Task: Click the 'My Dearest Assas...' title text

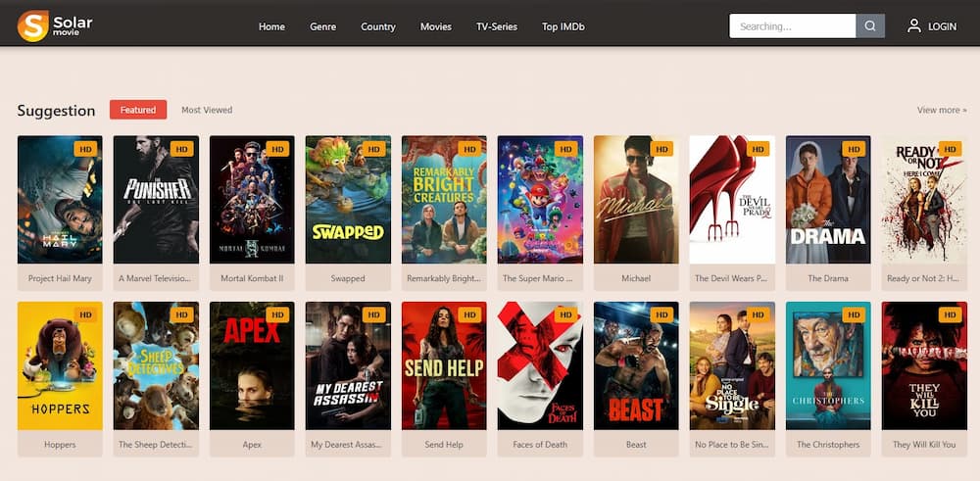Action: point(346,445)
